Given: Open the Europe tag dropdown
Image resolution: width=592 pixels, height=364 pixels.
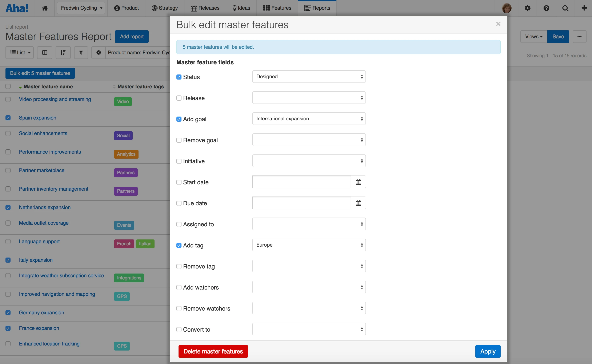Looking at the screenshot, I should pyautogui.click(x=309, y=245).
